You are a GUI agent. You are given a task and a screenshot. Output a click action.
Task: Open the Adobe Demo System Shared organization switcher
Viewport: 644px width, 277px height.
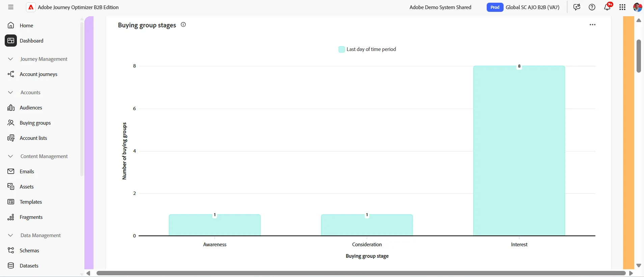(x=440, y=7)
